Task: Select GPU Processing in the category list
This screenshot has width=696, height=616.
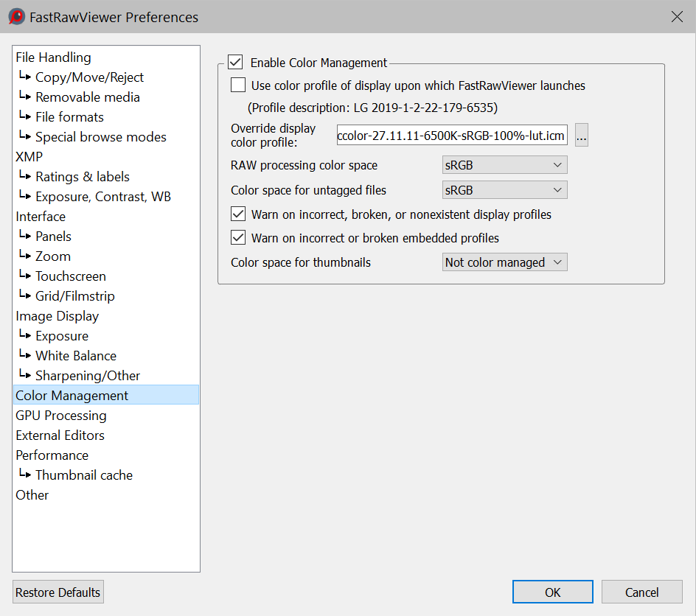Action: pos(61,416)
